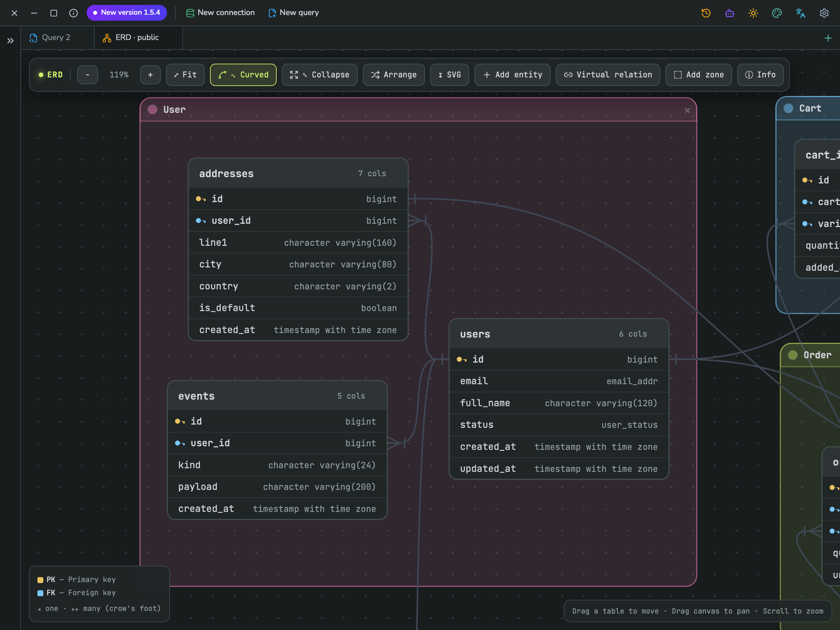Click primary key icon of events id

pyautogui.click(x=179, y=422)
